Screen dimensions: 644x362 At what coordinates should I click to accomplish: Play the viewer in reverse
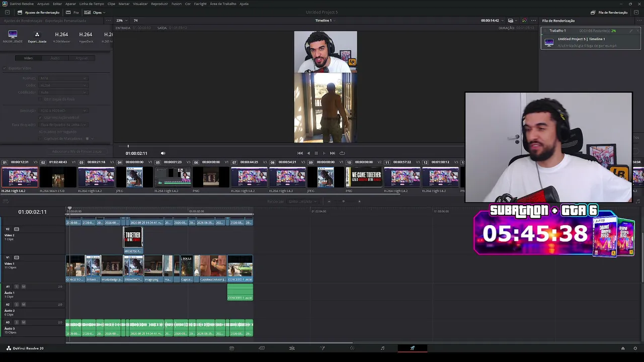(308, 153)
